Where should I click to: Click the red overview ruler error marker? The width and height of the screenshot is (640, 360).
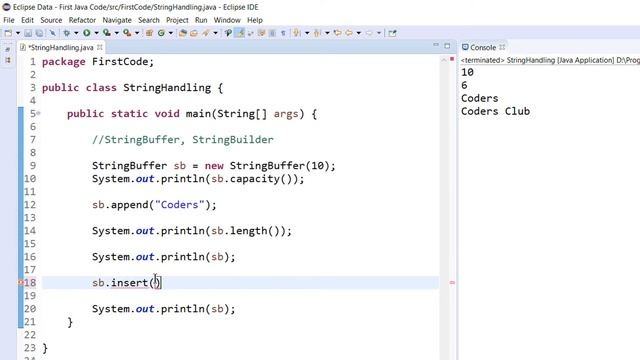click(x=452, y=282)
